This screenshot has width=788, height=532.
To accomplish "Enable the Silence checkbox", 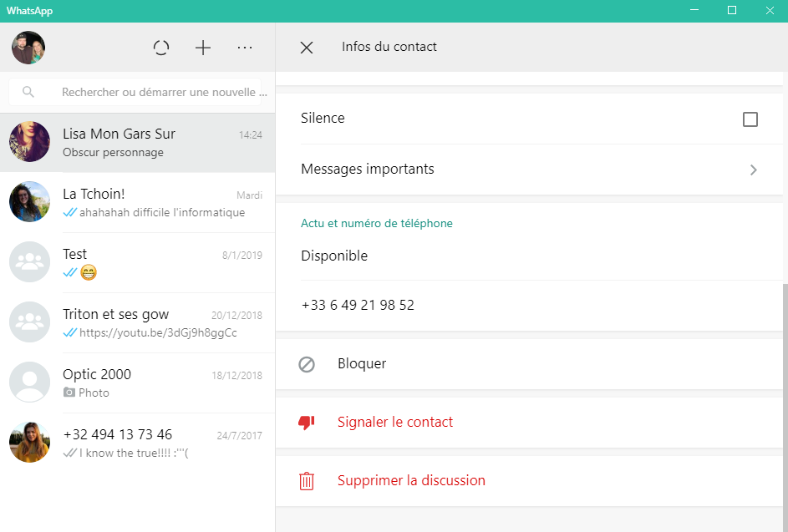I will 750,119.
